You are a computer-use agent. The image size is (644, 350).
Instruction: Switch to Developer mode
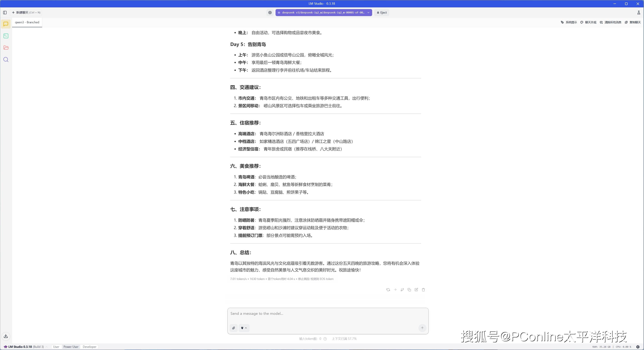pos(90,347)
